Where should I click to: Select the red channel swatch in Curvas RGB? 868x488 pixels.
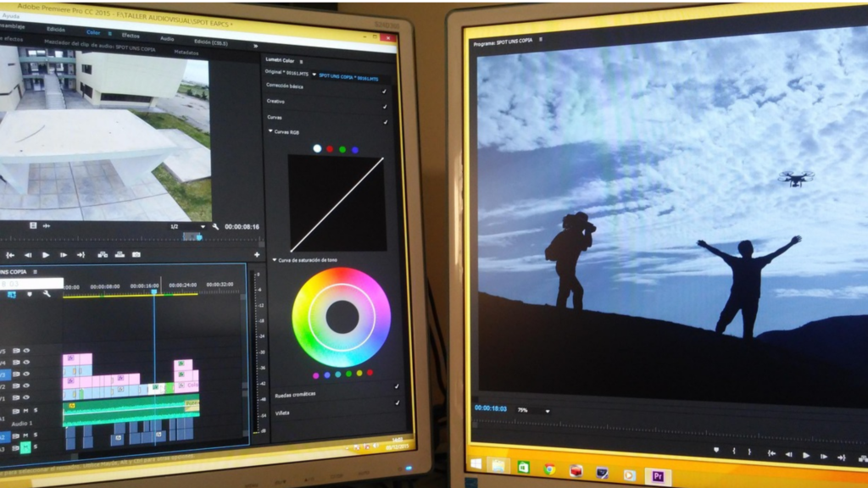point(329,149)
